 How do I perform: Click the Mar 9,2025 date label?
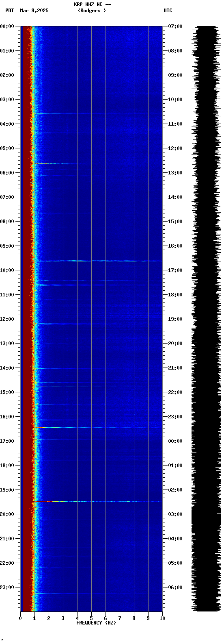[x=34, y=11]
